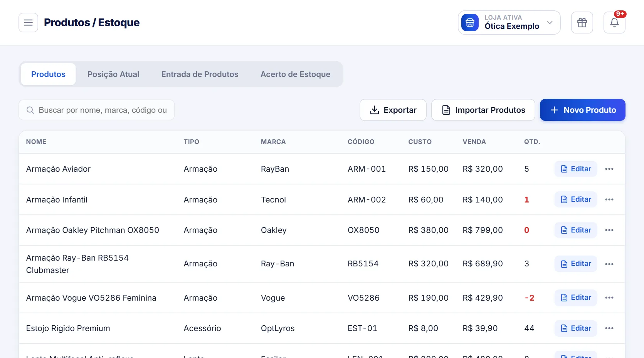The image size is (644, 358).
Task: Click Importar Produtos button
Action: tap(483, 110)
